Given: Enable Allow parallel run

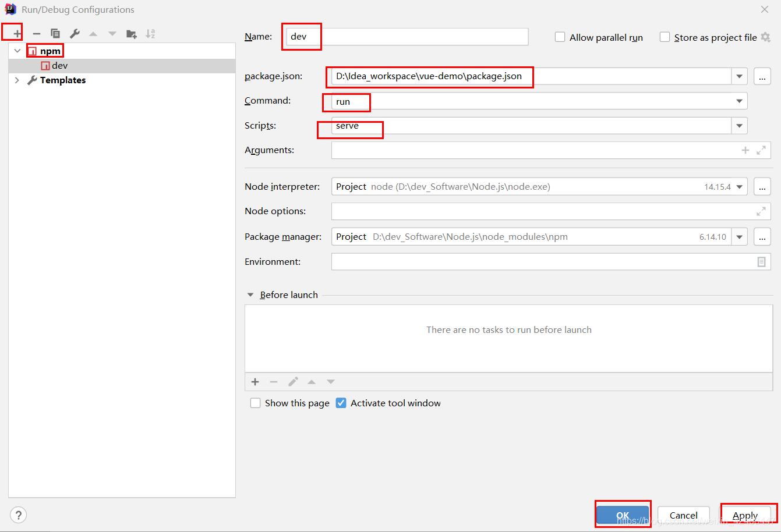Looking at the screenshot, I should point(560,37).
